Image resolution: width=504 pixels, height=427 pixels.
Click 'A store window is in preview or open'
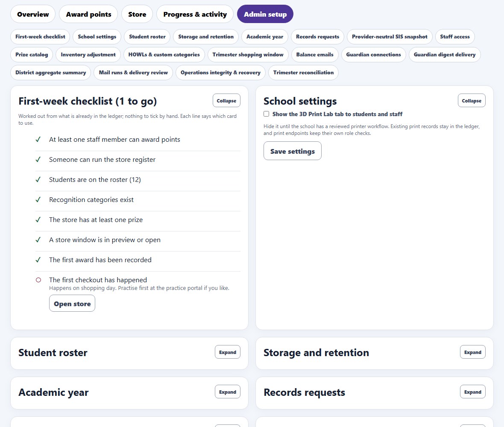point(105,240)
